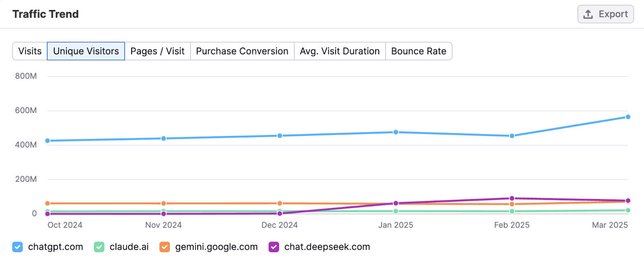
Task: Select the purple data point at Feb 2025
Action: tap(511, 198)
